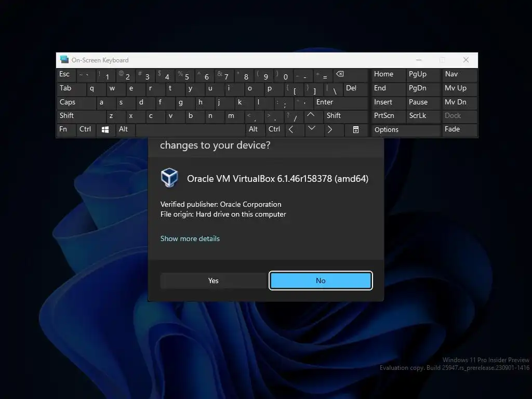Image resolution: width=532 pixels, height=399 pixels.
Task: Click the Tab key on-screen
Action: 71,88
